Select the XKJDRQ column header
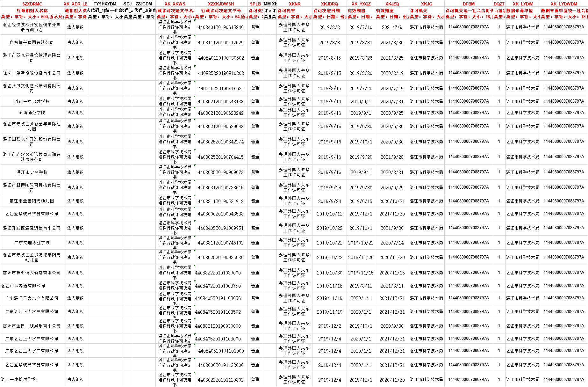Screen dimensions: 588x387 329,4
